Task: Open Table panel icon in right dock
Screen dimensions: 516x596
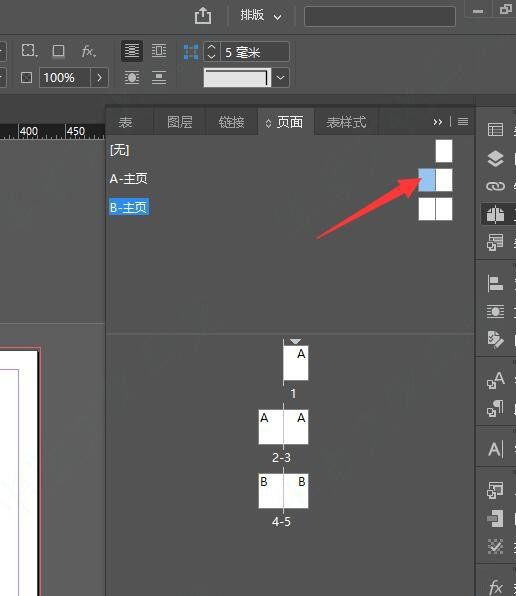Action: 495,130
